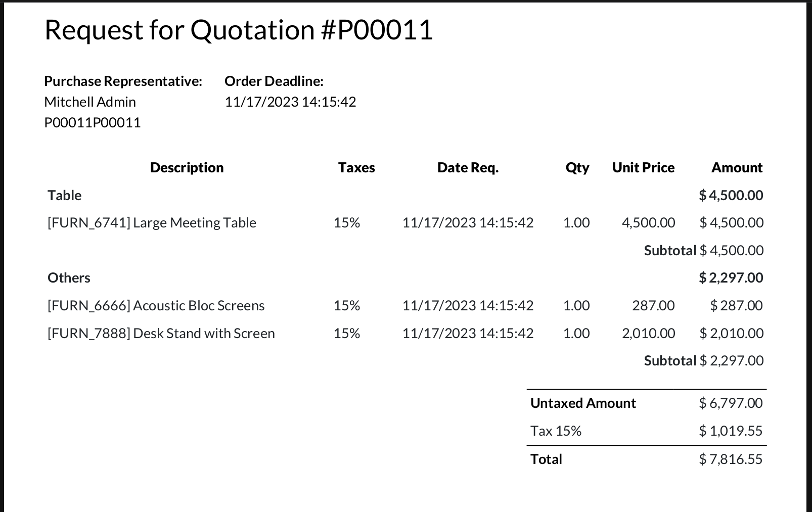Select the Table section title
This screenshot has width=812, height=512.
pyautogui.click(x=65, y=196)
